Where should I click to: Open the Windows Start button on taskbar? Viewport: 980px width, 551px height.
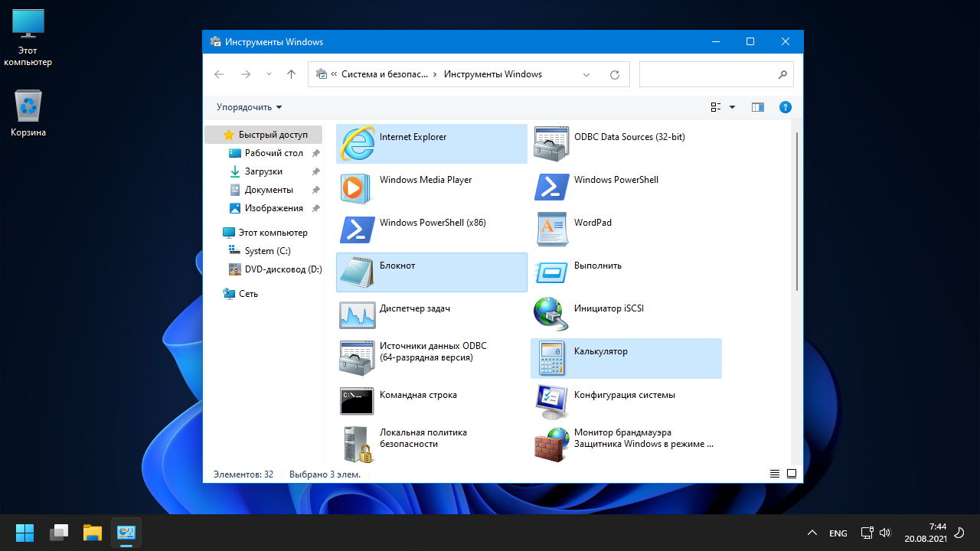click(24, 533)
